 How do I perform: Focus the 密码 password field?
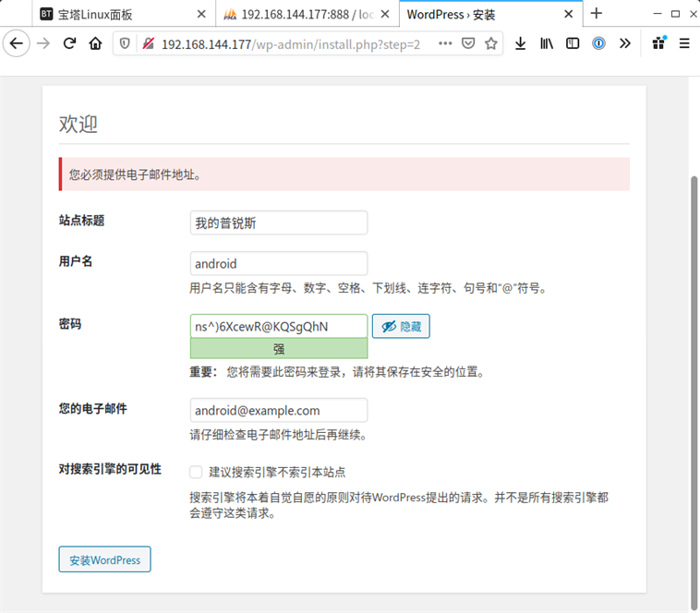[279, 326]
